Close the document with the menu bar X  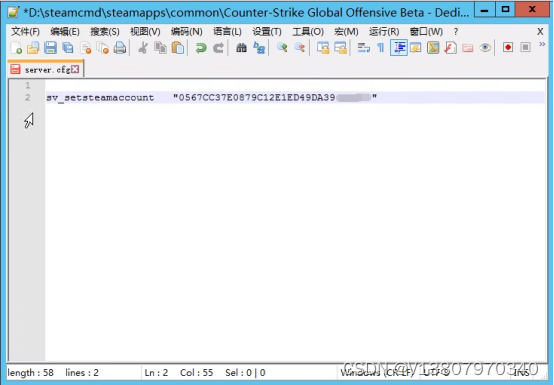point(540,31)
